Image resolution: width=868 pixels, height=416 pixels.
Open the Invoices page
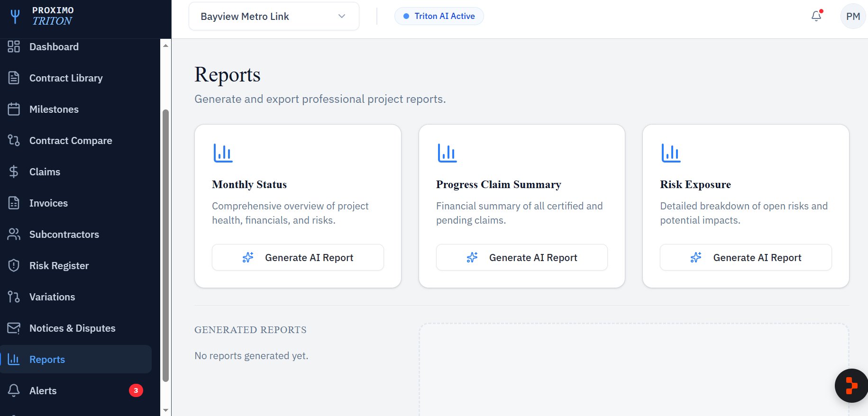76,203
